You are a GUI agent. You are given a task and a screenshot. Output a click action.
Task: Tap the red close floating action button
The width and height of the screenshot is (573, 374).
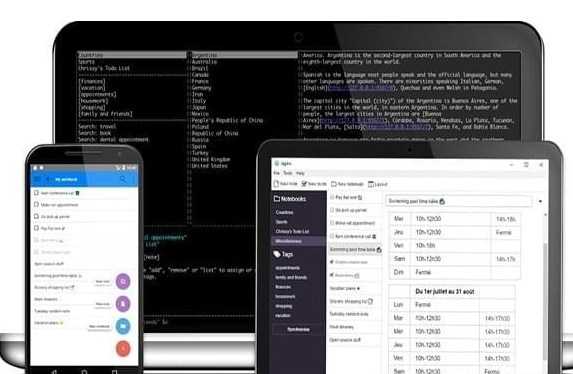(123, 348)
